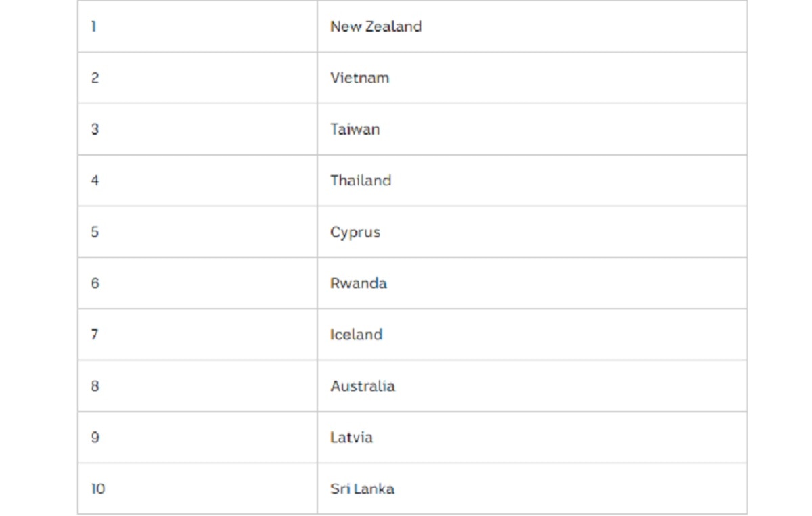The image size is (812, 516).
Task: Select the rank 4 number
Action: click(95, 181)
